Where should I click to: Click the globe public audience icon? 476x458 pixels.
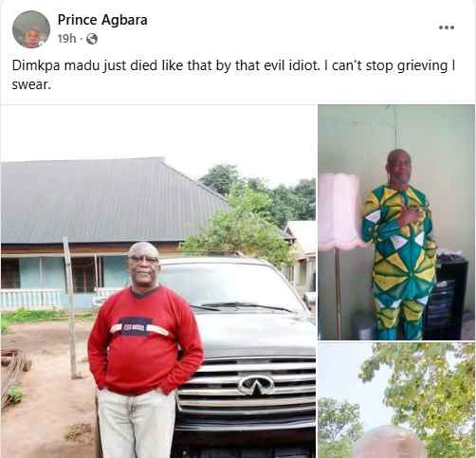92,39
